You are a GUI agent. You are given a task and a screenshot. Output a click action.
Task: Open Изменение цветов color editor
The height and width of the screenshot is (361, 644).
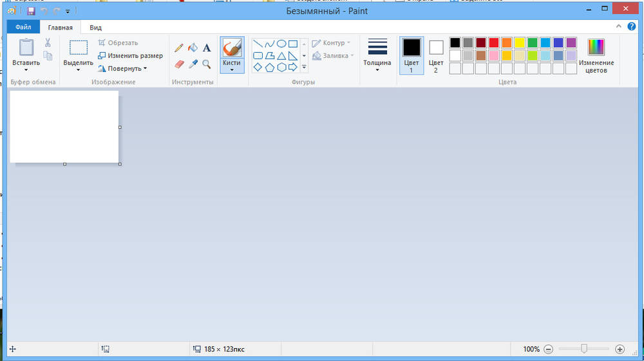coord(596,55)
